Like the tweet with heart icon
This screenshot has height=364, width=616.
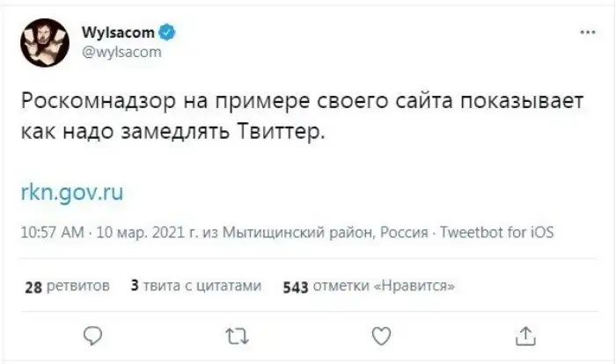tap(381, 335)
